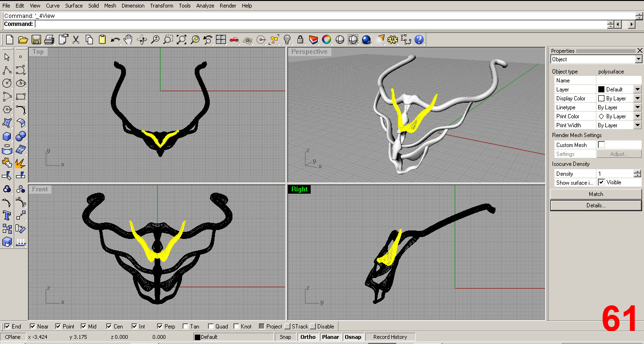This screenshot has height=344, width=644.
Task: Open the Render menu
Action: tap(228, 6)
